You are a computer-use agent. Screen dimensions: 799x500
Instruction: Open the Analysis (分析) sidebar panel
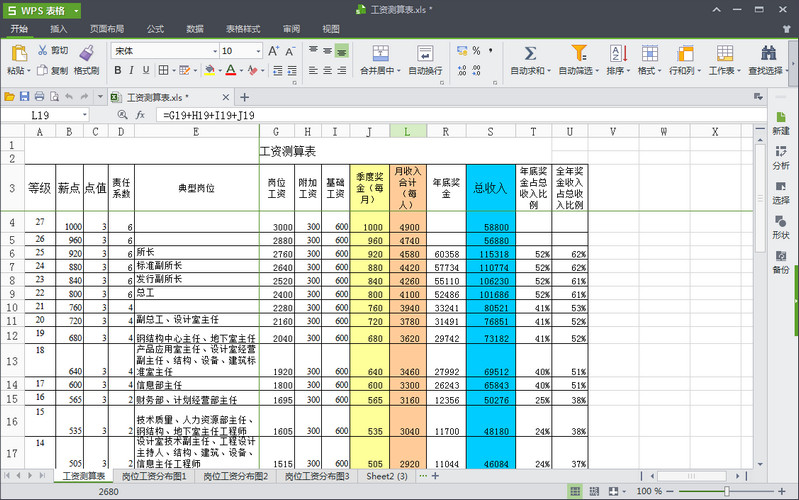click(x=780, y=156)
